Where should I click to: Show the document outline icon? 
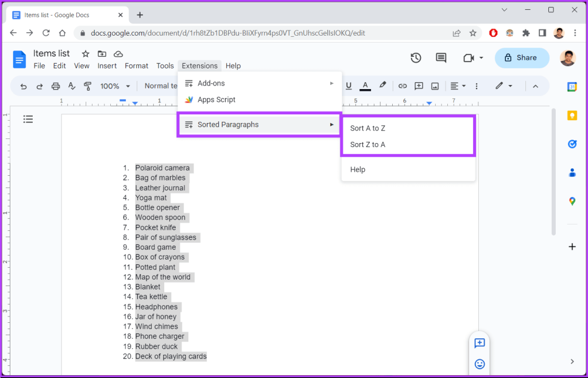(28, 119)
